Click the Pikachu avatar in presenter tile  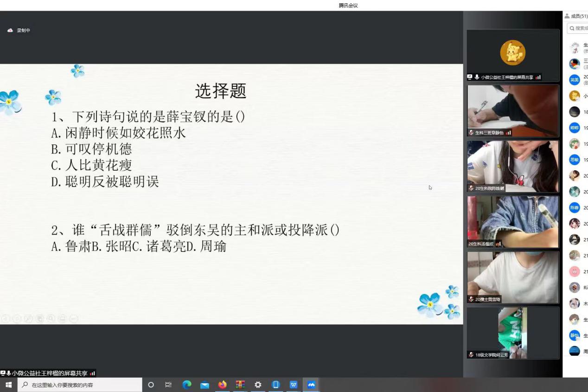click(512, 52)
